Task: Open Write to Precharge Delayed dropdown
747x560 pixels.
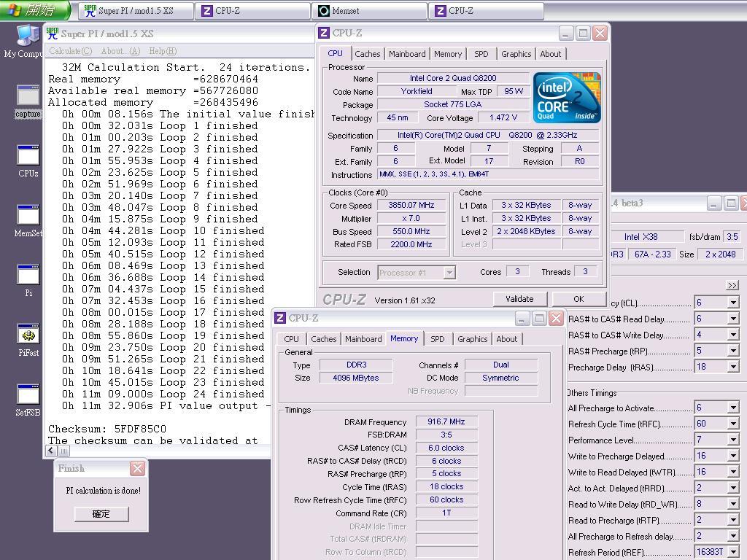Action: (x=733, y=456)
